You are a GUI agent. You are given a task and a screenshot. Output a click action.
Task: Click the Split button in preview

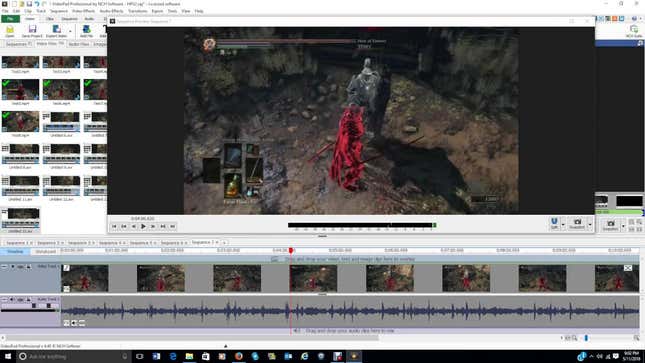554,223
